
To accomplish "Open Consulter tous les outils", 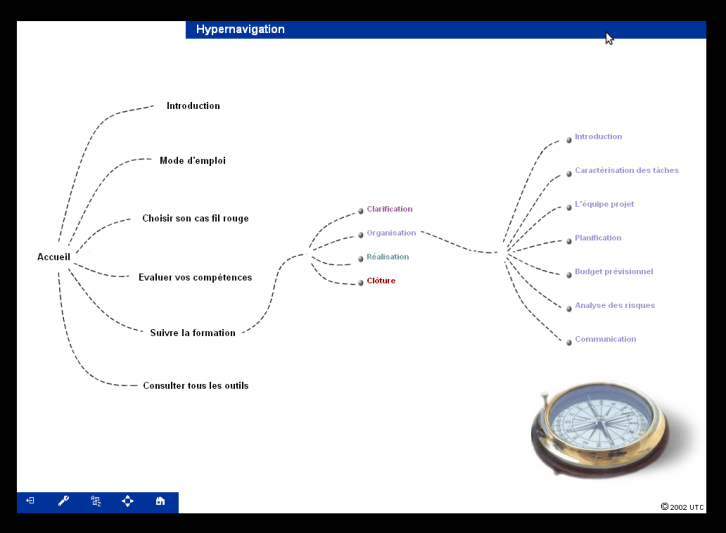I will coord(195,385).
